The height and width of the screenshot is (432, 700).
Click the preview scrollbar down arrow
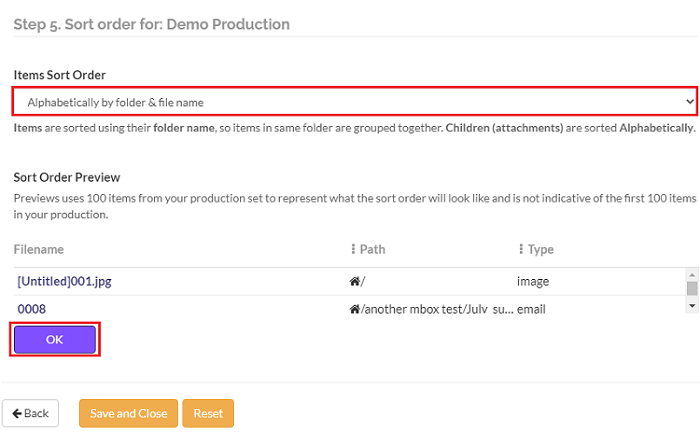pyautogui.click(x=690, y=305)
